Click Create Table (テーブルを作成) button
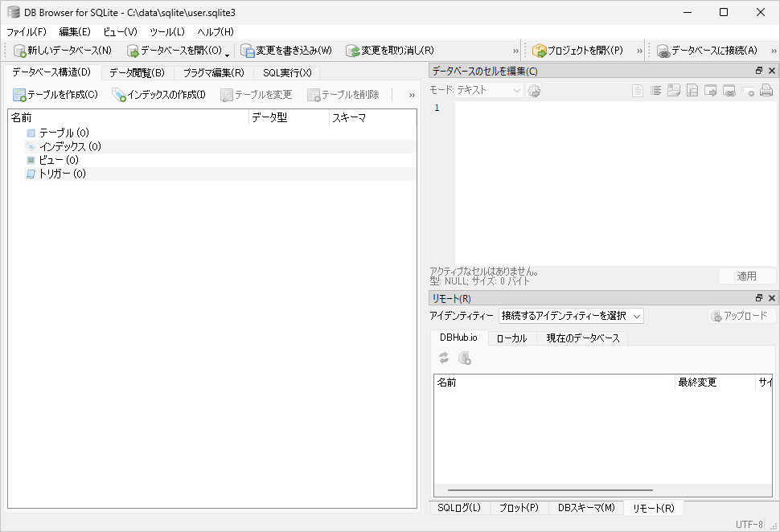The width and height of the screenshot is (780, 532). [55, 95]
